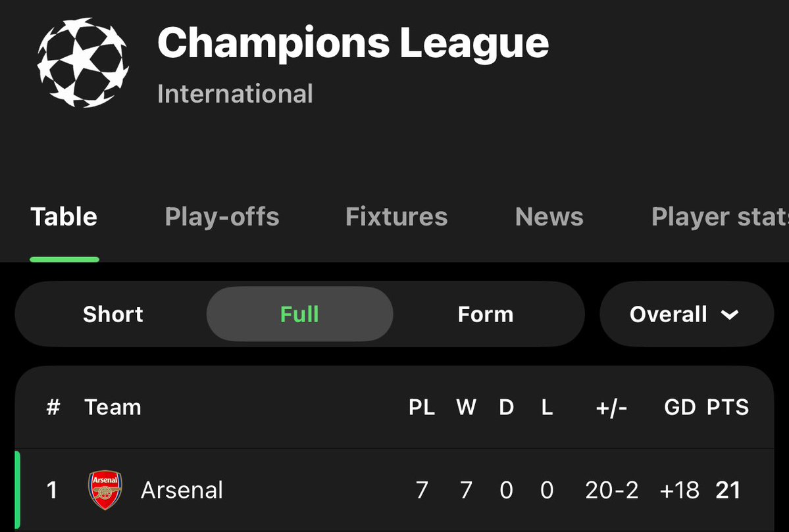Image resolution: width=789 pixels, height=532 pixels.
Task: Tap the Champions League starball logo
Action: tap(83, 63)
